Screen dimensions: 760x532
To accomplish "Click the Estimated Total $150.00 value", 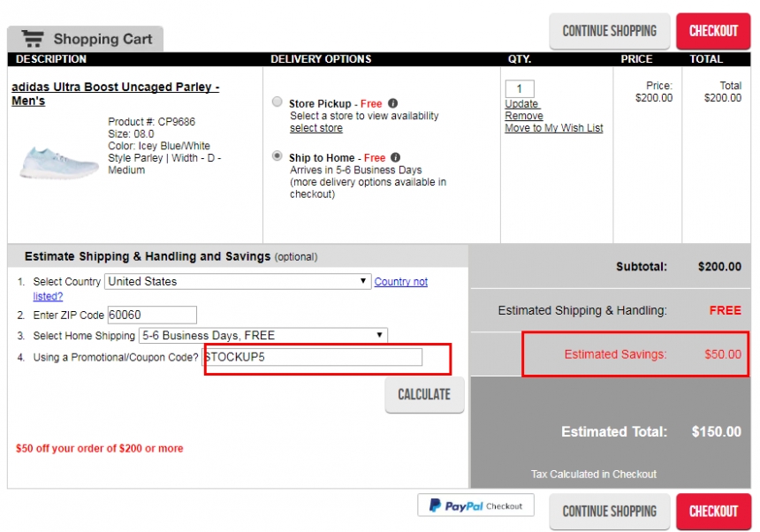I will coord(717,432).
